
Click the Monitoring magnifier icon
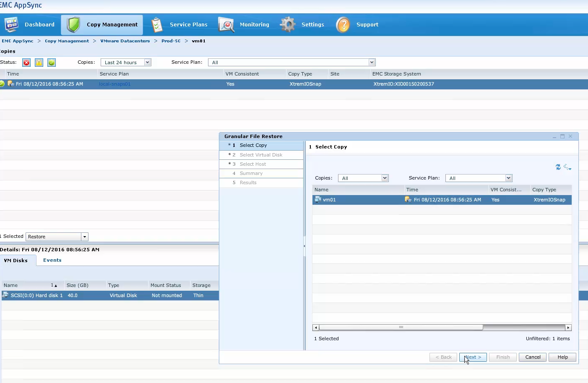226,25
